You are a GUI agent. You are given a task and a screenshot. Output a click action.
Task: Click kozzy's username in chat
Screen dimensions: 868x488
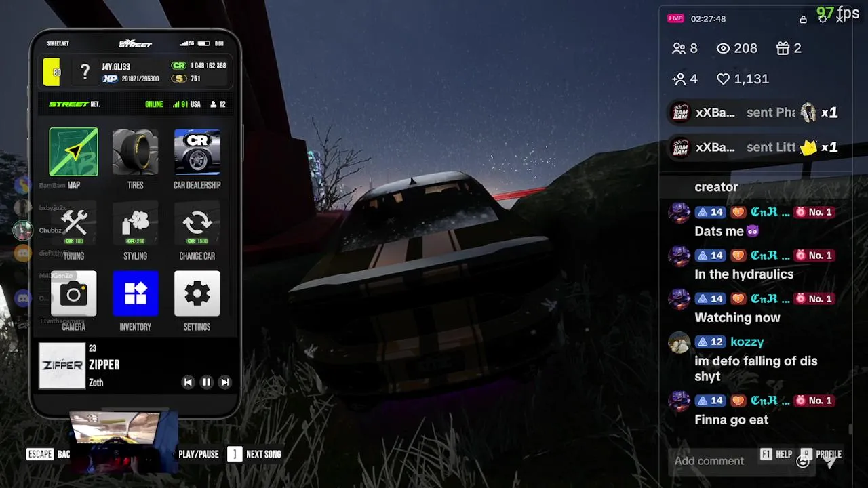pyautogui.click(x=747, y=342)
